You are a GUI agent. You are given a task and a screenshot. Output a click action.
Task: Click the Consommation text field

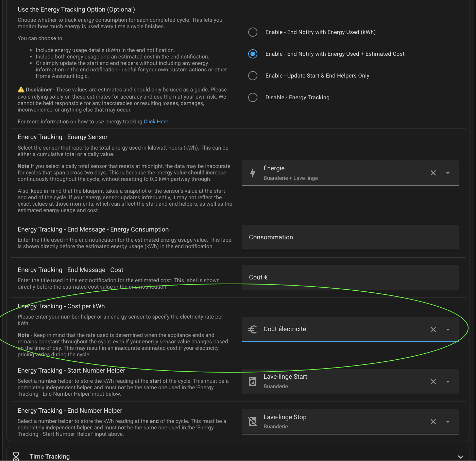point(350,237)
